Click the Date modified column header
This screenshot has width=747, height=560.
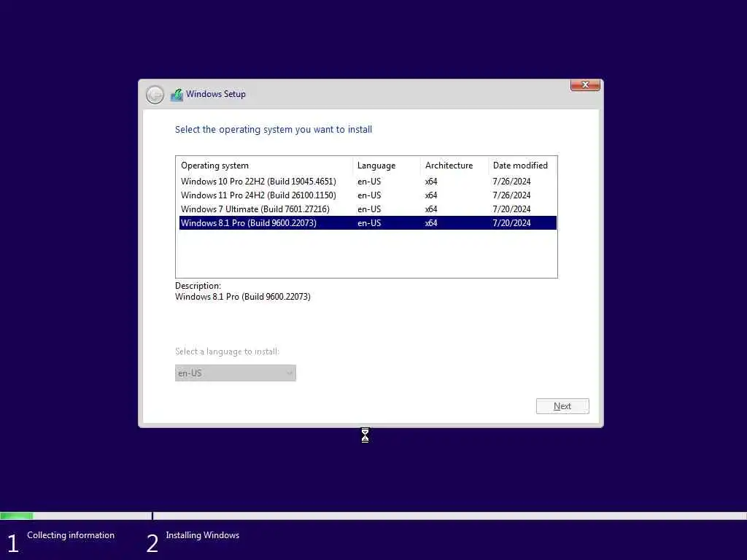click(522, 166)
